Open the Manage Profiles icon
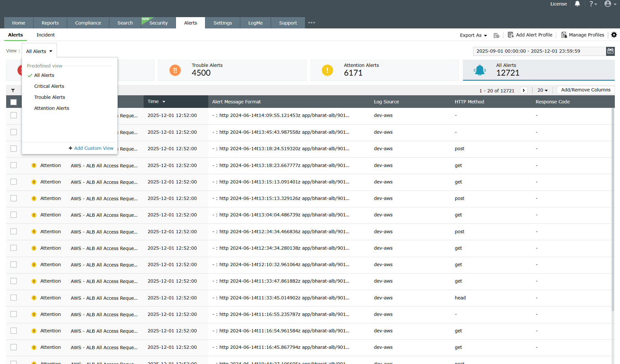The width and height of the screenshot is (620, 364). pyautogui.click(x=564, y=35)
